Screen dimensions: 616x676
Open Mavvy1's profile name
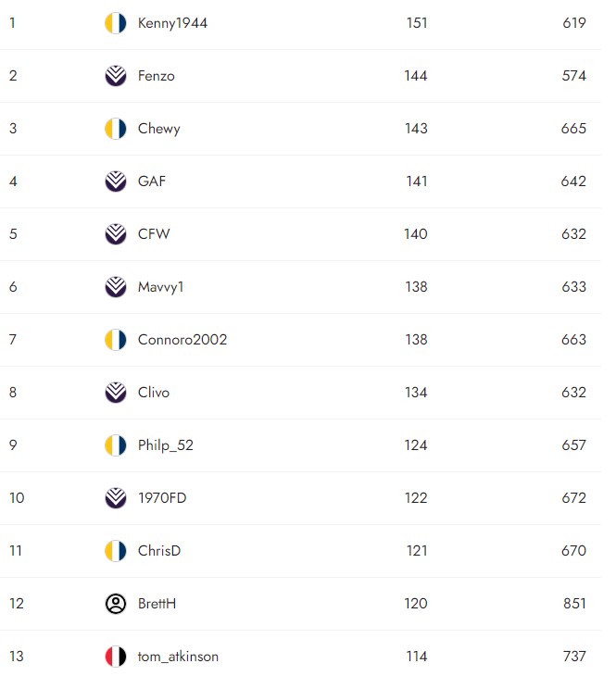click(160, 287)
